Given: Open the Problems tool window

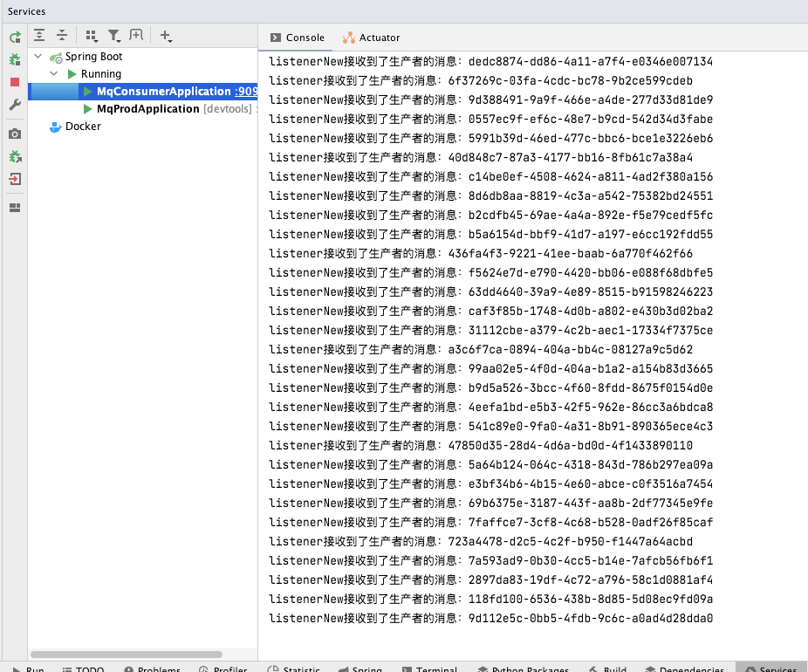Looking at the screenshot, I should (x=152, y=669).
